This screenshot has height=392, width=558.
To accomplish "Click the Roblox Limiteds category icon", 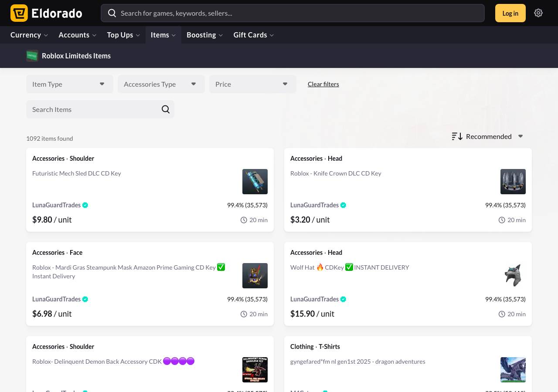I will pos(32,56).
